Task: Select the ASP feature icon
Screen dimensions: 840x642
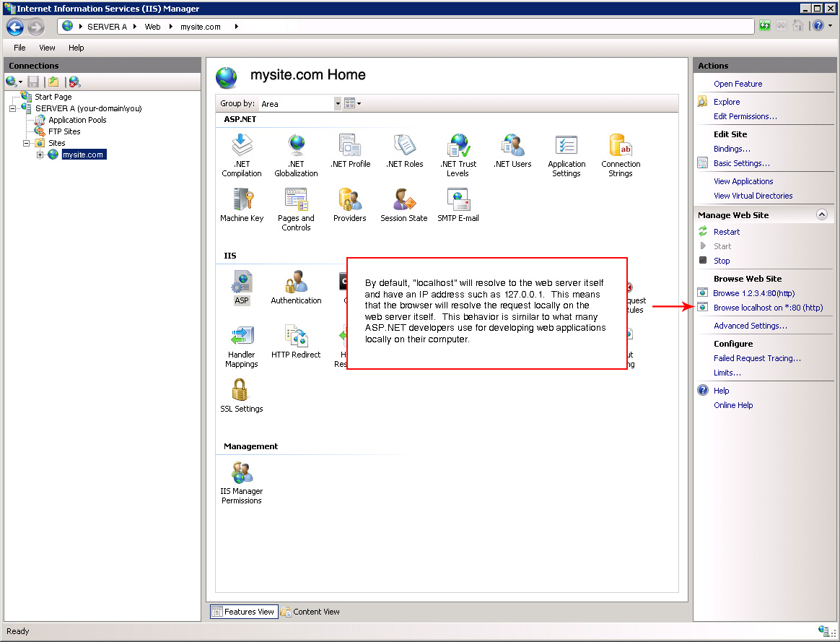Action: pos(242,287)
